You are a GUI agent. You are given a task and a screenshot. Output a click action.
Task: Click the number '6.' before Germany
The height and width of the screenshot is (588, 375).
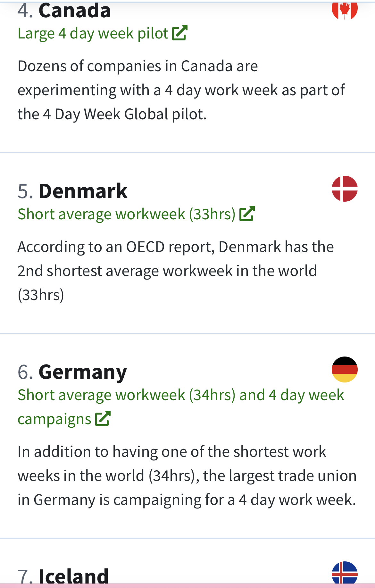tap(26, 372)
